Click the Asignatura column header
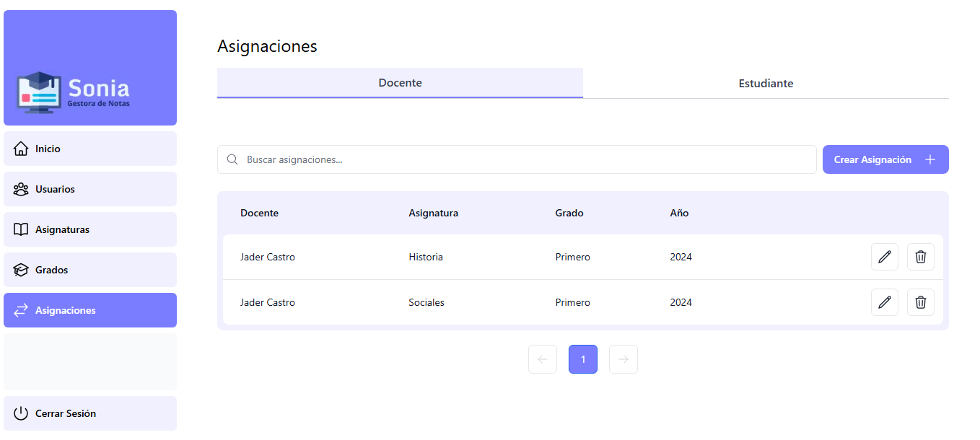This screenshot has width=980, height=440. click(433, 213)
